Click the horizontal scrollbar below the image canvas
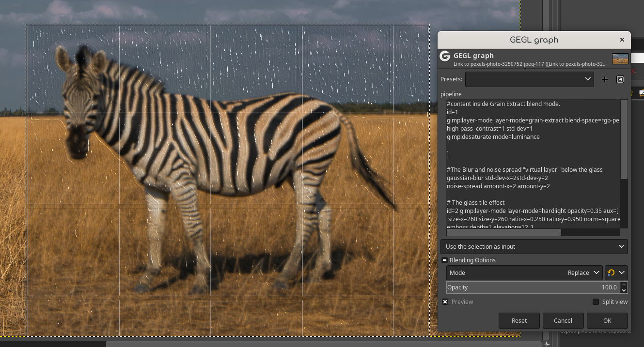 (323, 344)
